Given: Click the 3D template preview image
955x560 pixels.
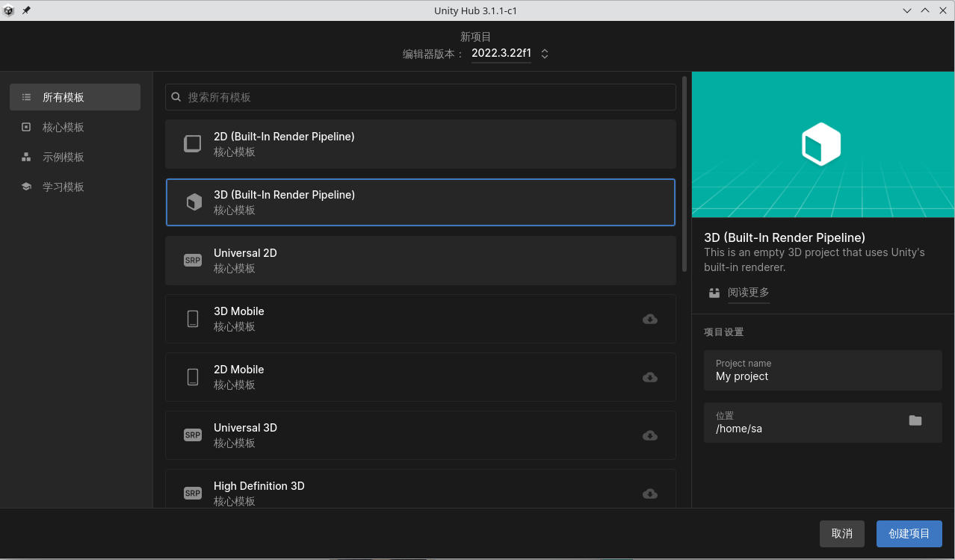Looking at the screenshot, I should tap(823, 145).
